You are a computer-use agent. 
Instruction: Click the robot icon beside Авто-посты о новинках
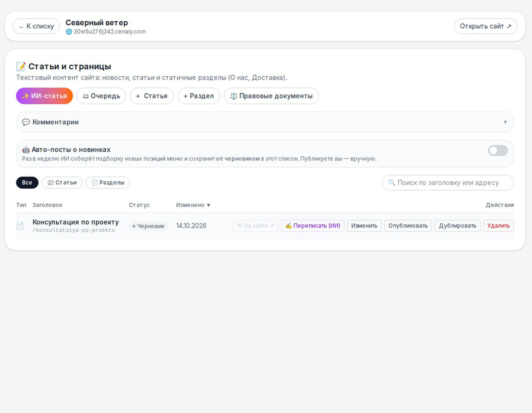[x=26, y=149]
